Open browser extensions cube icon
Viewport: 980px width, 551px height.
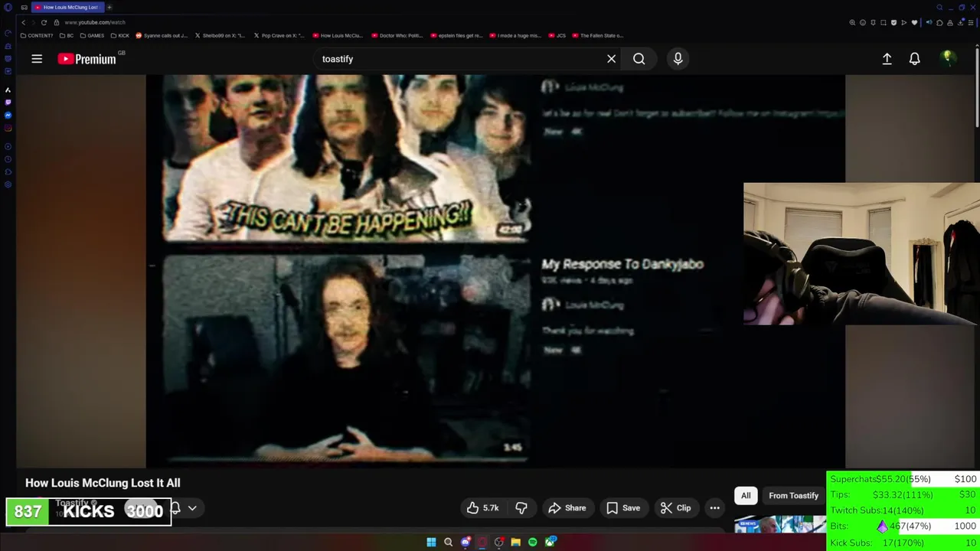939,22
